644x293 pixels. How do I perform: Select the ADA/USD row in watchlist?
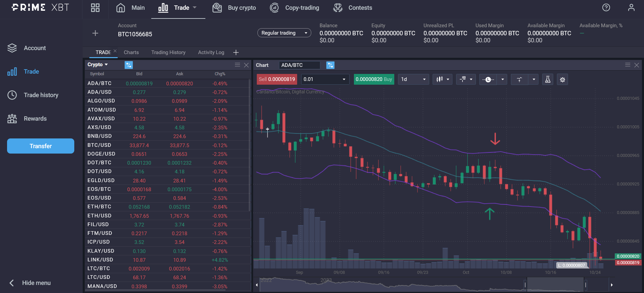pos(167,92)
